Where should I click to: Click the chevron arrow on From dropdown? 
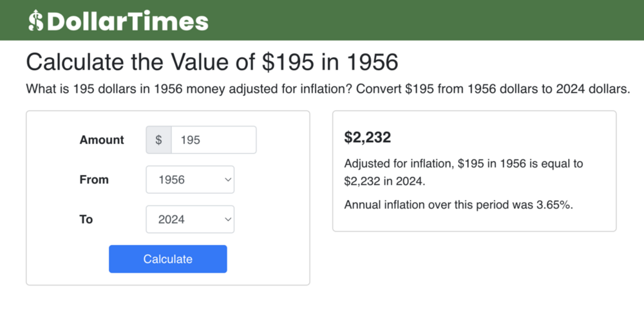click(x=227, y=180)
